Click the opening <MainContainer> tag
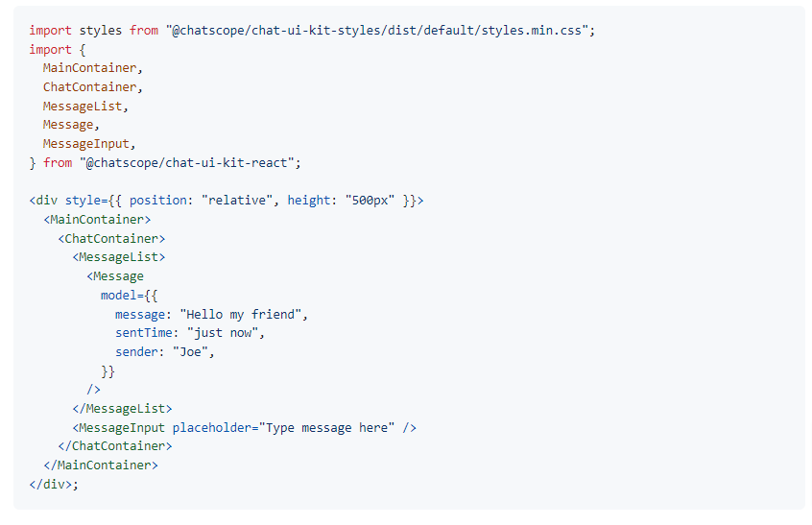812x525 pixels. [x=96, y=220]
